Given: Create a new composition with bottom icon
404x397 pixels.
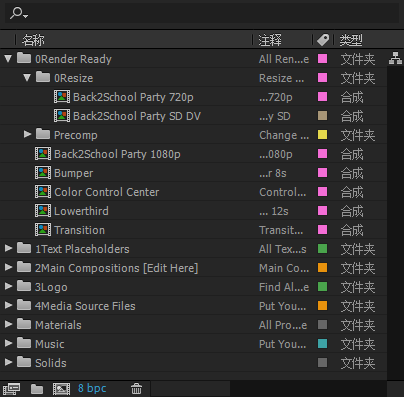Looking at the screenshot, I should click(x=62, y=389).
